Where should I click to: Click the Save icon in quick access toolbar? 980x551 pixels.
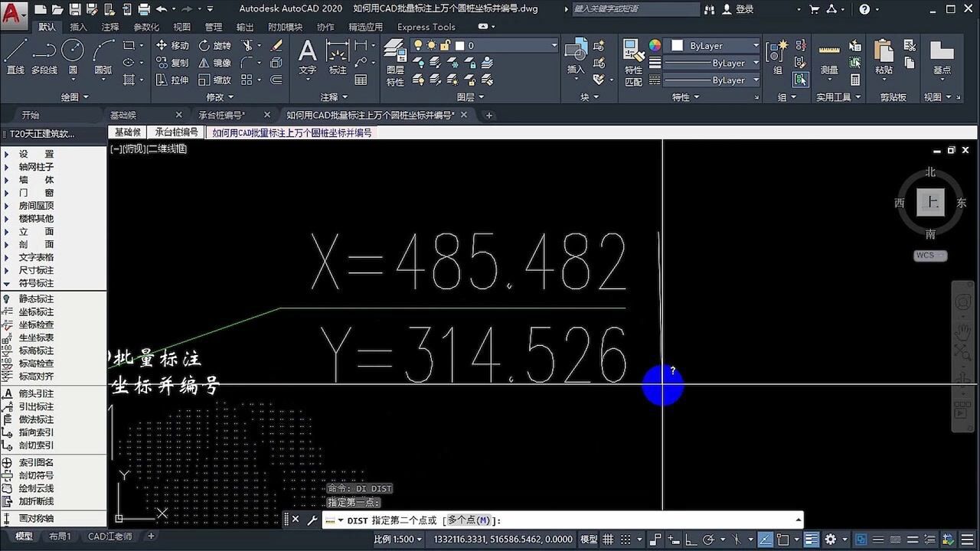[x=75, y=9]
